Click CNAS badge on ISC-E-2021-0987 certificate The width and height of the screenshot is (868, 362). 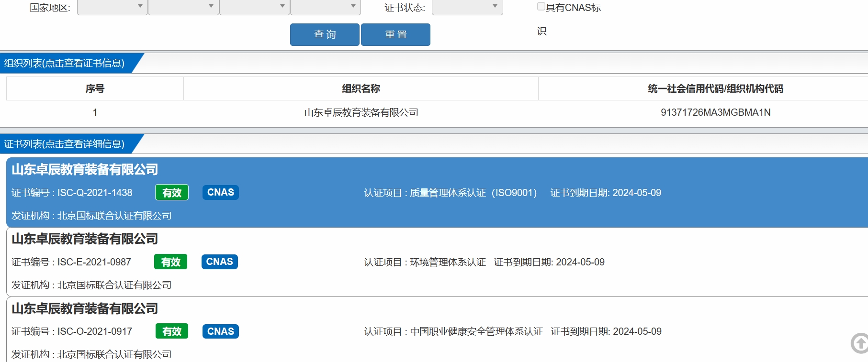coord(219,262)
